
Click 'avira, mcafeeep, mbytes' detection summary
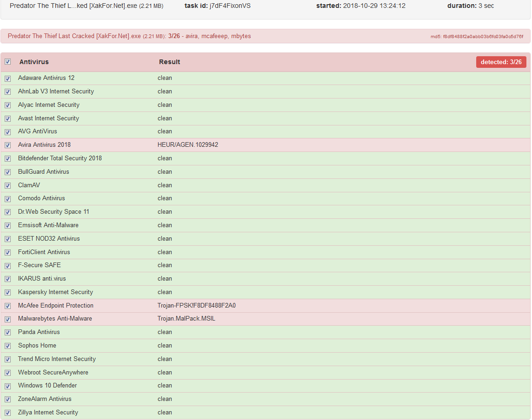tap(218, 36)
